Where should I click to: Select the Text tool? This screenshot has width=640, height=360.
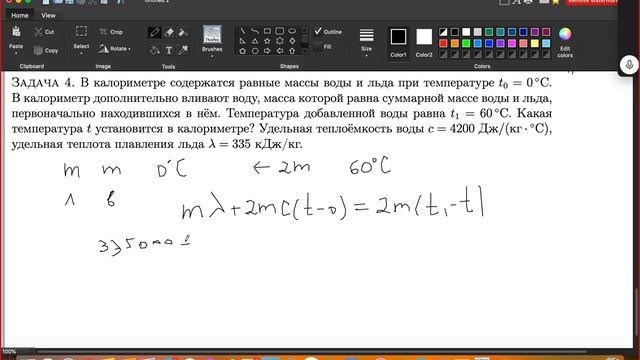pyautogui.click(x=169, y=50)
